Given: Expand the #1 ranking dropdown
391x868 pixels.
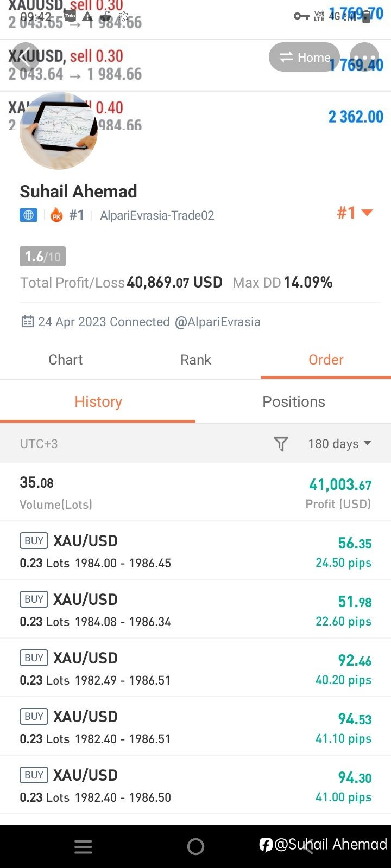Looking at the screenshot, I should tap(355, 213).
